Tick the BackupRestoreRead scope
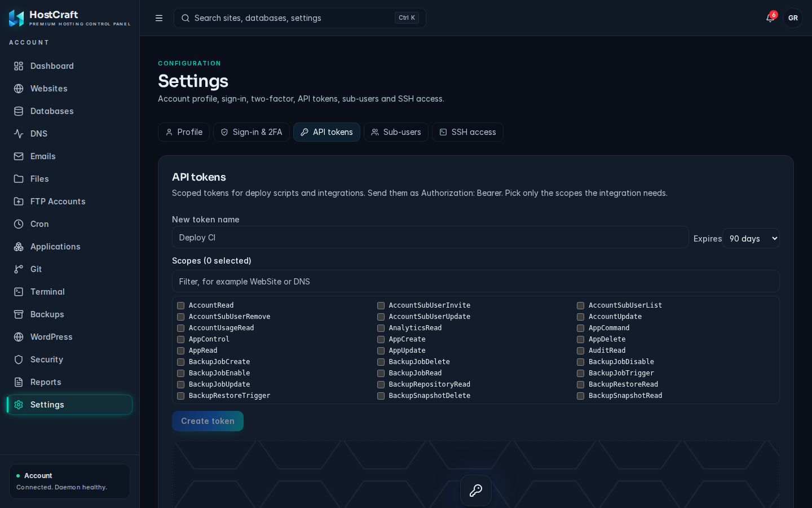This screenshot has height=508, width=812. [x=580, y=384]
